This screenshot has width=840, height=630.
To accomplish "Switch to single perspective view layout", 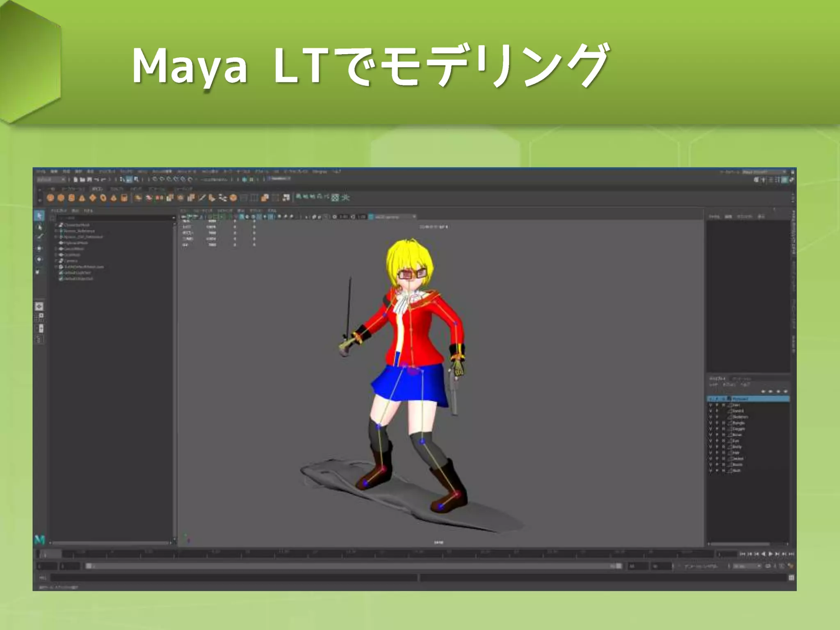I will coord(39,306).
